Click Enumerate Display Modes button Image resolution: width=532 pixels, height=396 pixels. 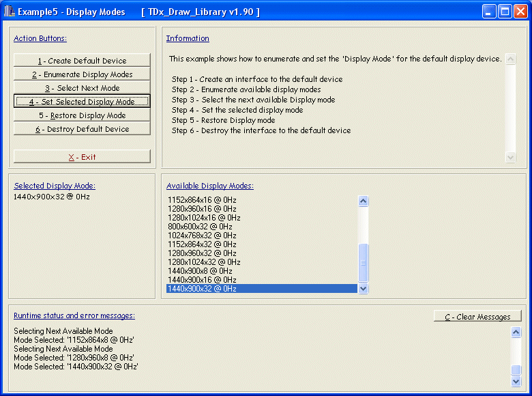point(82,74)
